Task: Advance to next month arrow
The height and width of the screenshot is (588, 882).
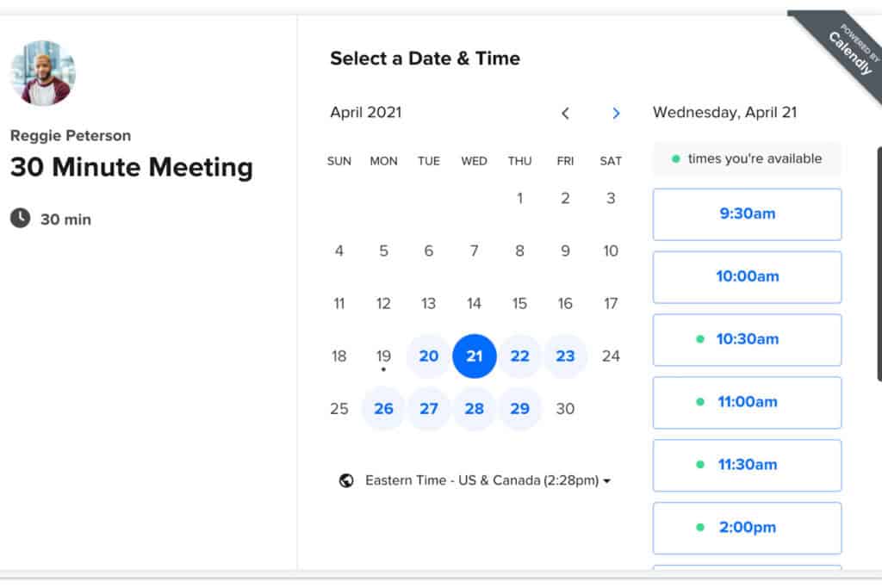Action: [615, 113]
